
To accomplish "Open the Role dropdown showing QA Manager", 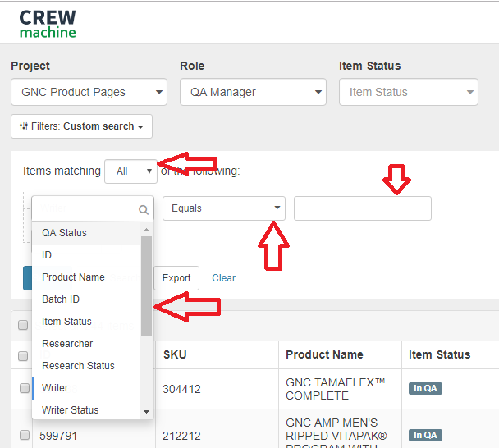I will point(253,92).
